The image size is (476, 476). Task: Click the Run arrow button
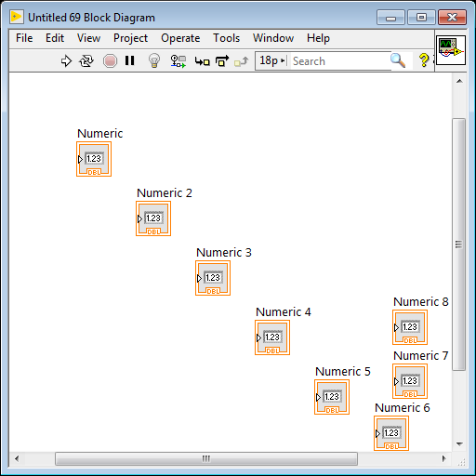tap(66, 61)
